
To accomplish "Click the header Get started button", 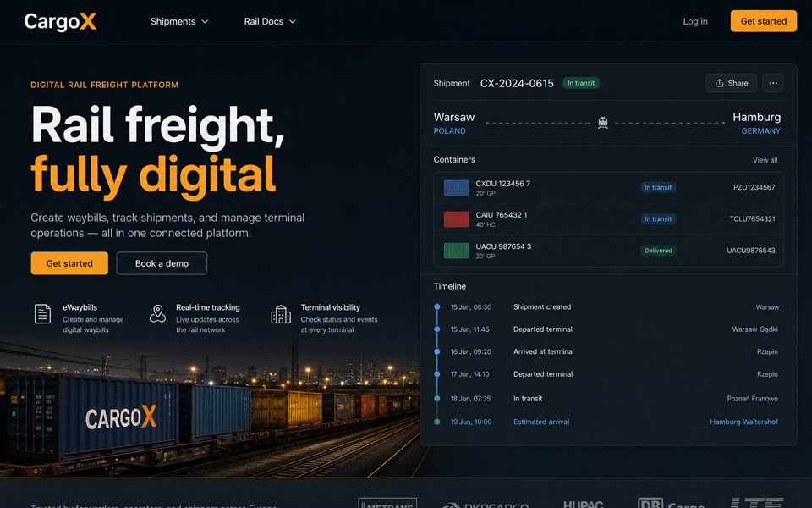I will 763,21.
